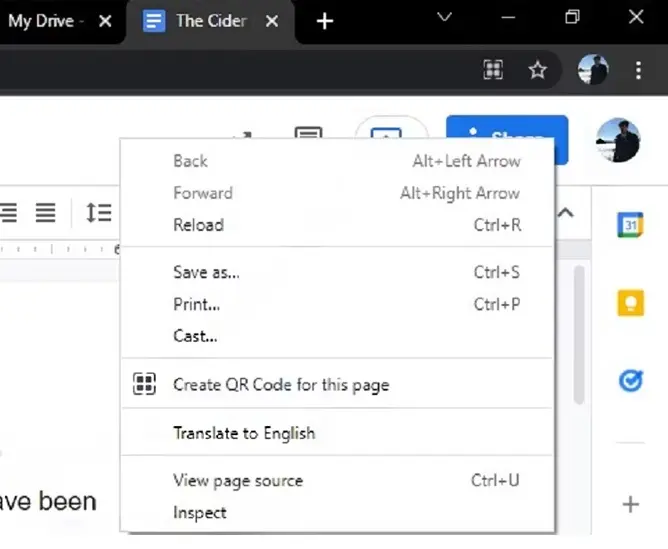Choose Print... from context menu
The height and width of the screenshot is (549, 668).
337,304
